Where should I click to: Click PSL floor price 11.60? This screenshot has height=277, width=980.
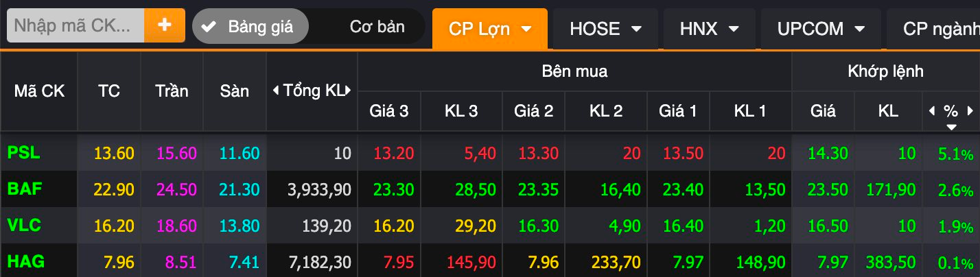pyautogui.click(x=240, y=153)
